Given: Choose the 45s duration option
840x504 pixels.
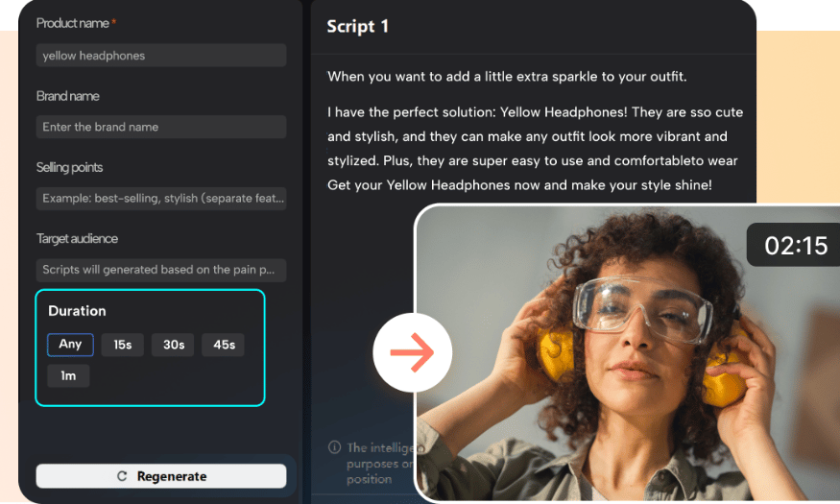Looking at the screenshot, I should click(224, 345).
